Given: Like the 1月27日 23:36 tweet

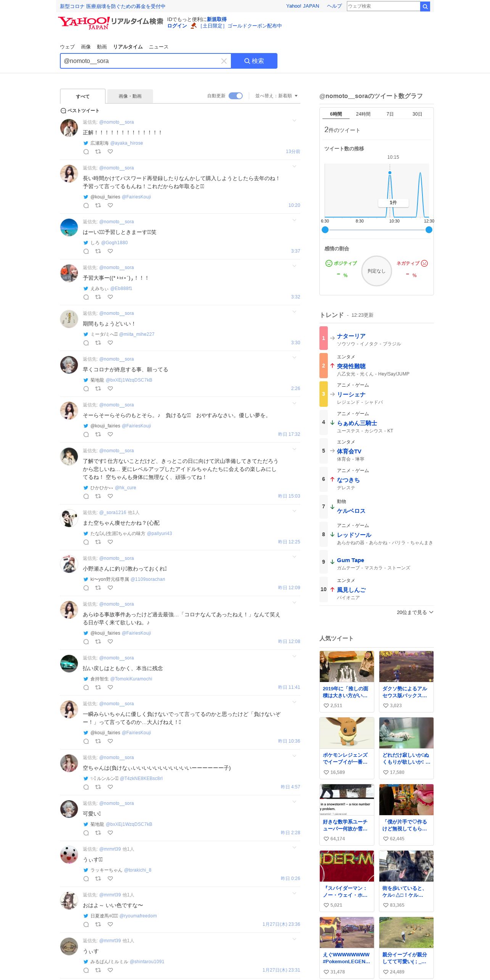Looking at the screenshot, I should coord(110,924).
